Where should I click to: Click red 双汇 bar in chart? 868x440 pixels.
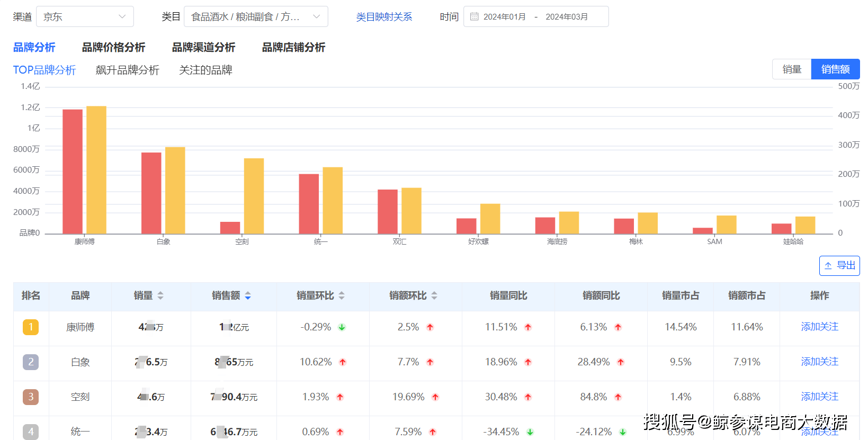coord(388,211)
